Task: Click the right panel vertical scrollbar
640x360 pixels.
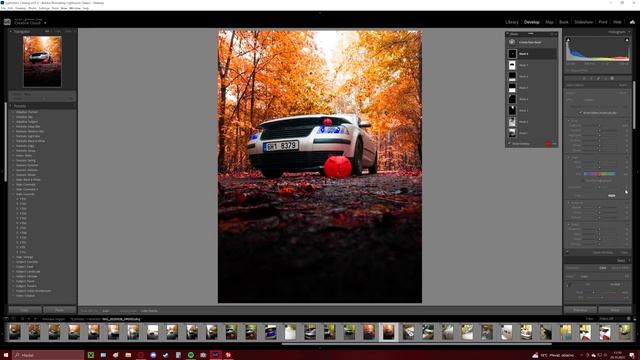Action: (x=634, y=105)
